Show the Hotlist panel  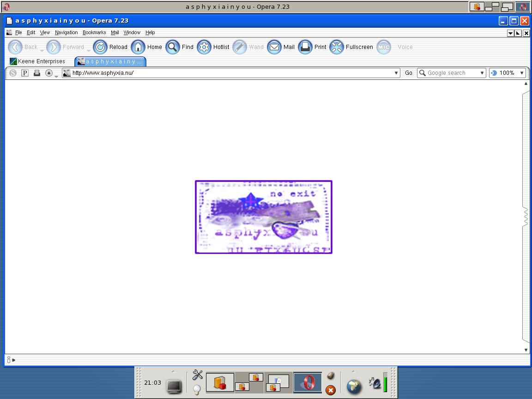coord(204,47)
